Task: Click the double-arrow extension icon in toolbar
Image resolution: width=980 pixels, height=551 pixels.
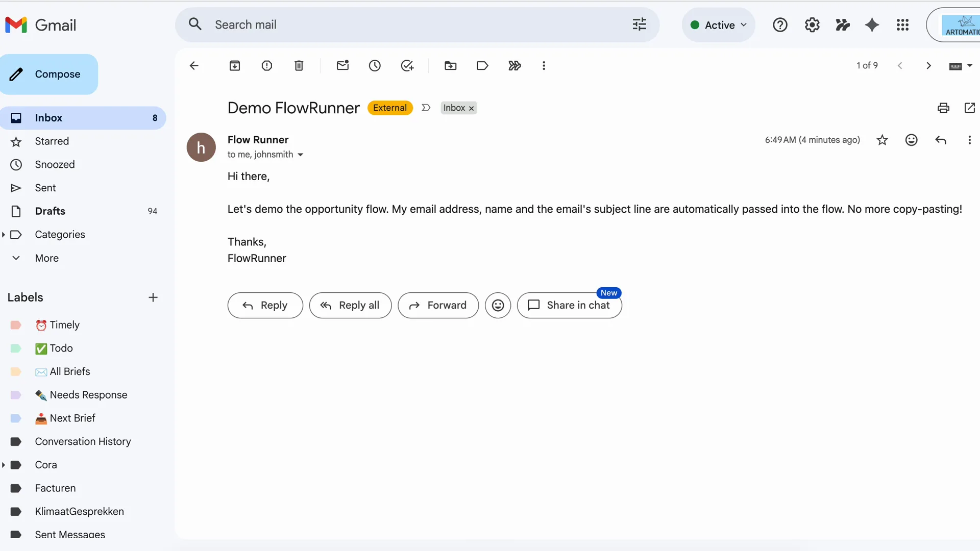Action: click(514, 66)
